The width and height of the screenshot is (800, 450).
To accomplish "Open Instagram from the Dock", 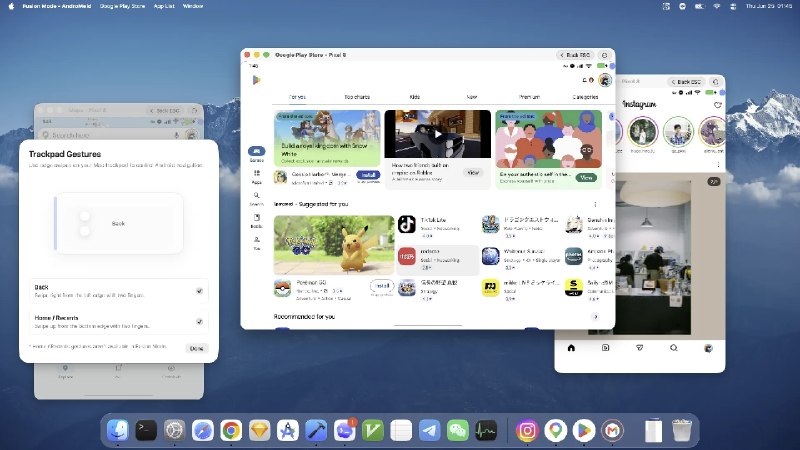I will click(527, 431).
